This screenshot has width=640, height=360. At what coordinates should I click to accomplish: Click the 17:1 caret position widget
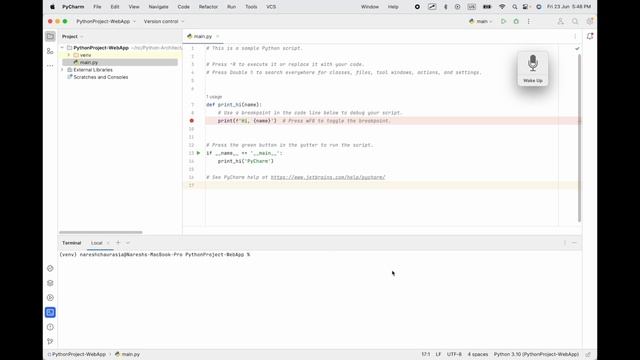[x=426, y=354]
